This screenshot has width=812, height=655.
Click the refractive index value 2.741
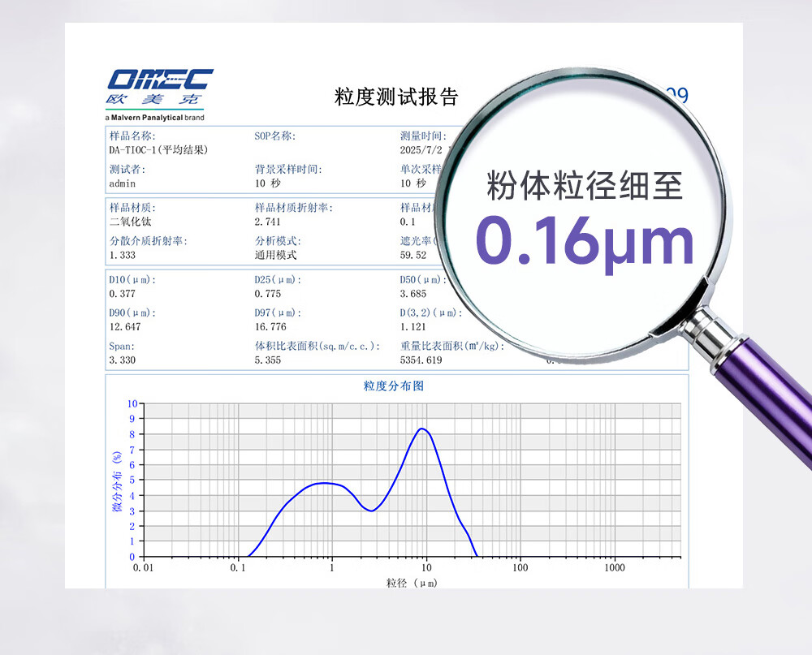click(268, 222)
